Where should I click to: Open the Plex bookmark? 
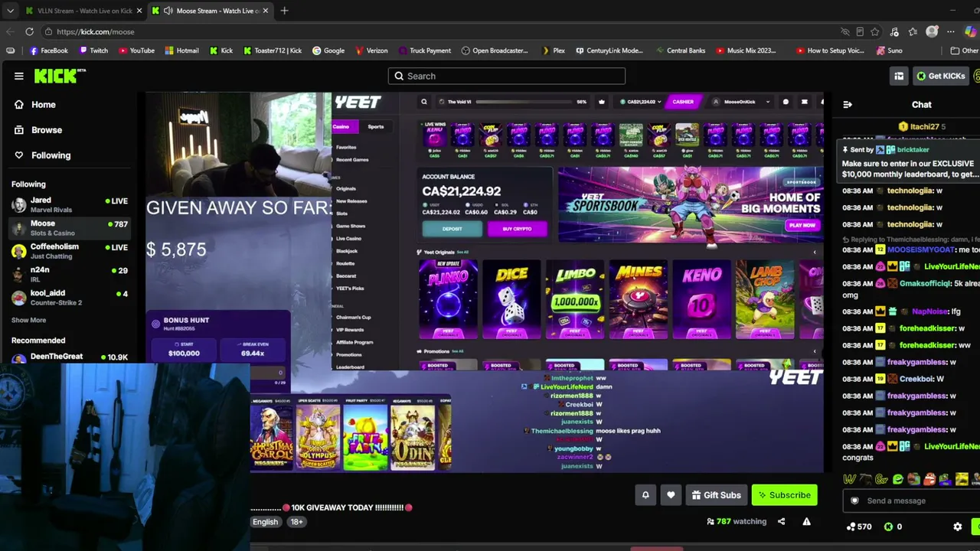553,51
